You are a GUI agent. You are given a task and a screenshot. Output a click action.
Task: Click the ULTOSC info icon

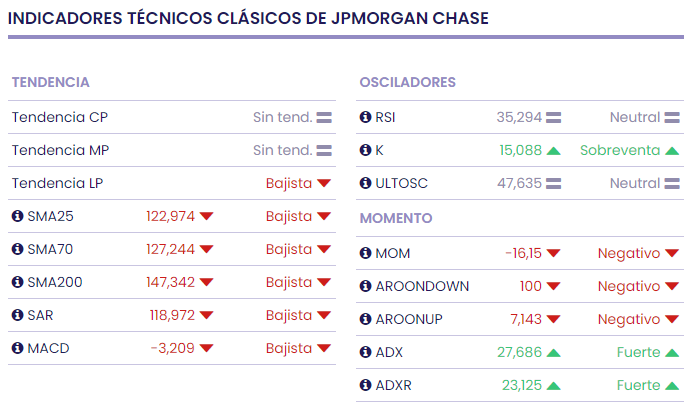pyautogui.click(x=365, y=183)
